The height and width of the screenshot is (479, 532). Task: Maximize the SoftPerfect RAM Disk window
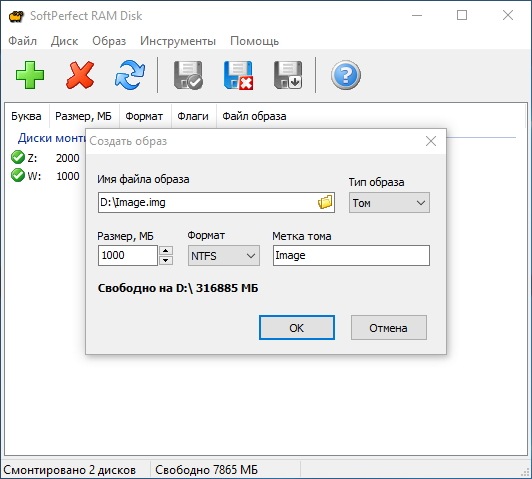pos(462,15)
